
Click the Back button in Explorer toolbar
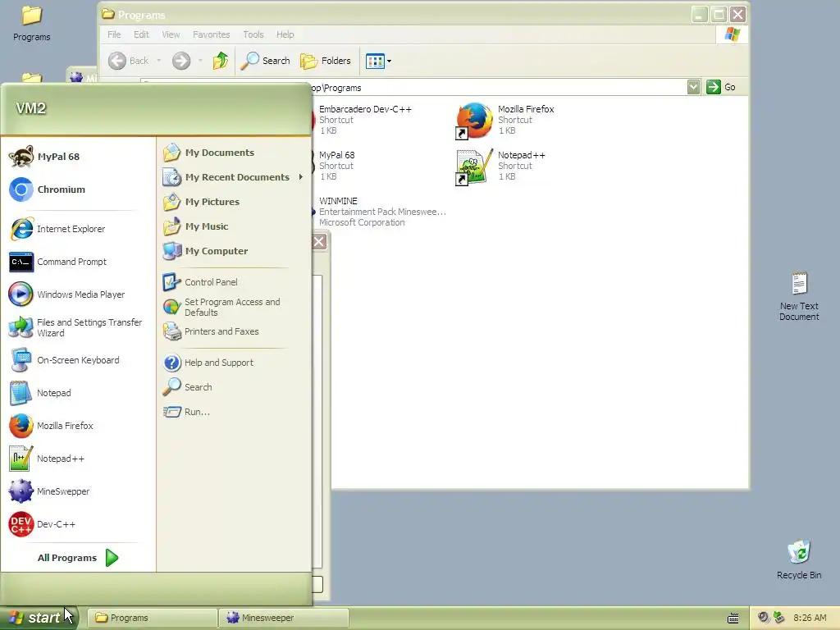pyautogui.click(x=129, y=61)
